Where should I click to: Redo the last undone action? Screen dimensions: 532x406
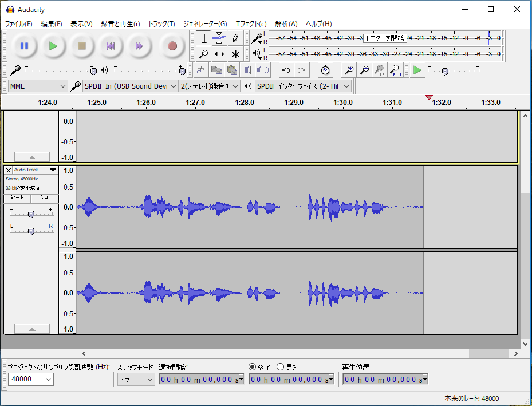point(301,70)
